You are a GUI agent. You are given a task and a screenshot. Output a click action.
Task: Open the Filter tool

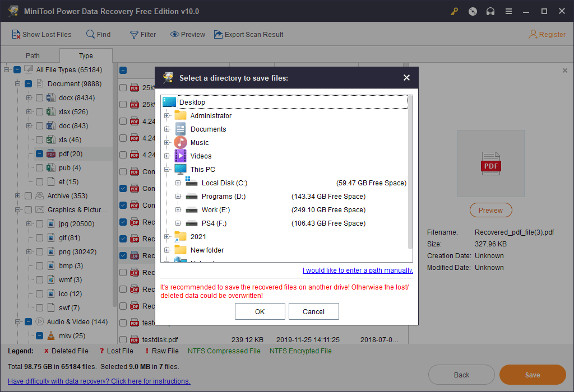point(143,34)
